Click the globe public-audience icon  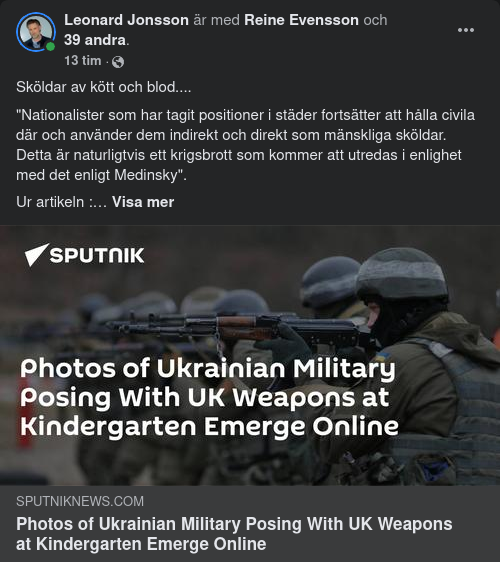(x=118, y=62)
